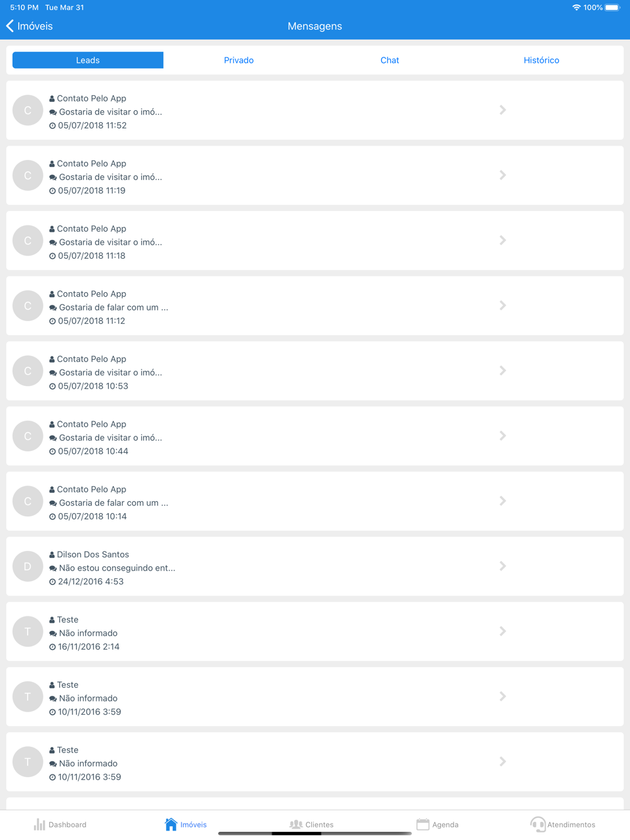The image size is (630, 840).
Task: Open the Clientes people icon
Action: (295, 824)
